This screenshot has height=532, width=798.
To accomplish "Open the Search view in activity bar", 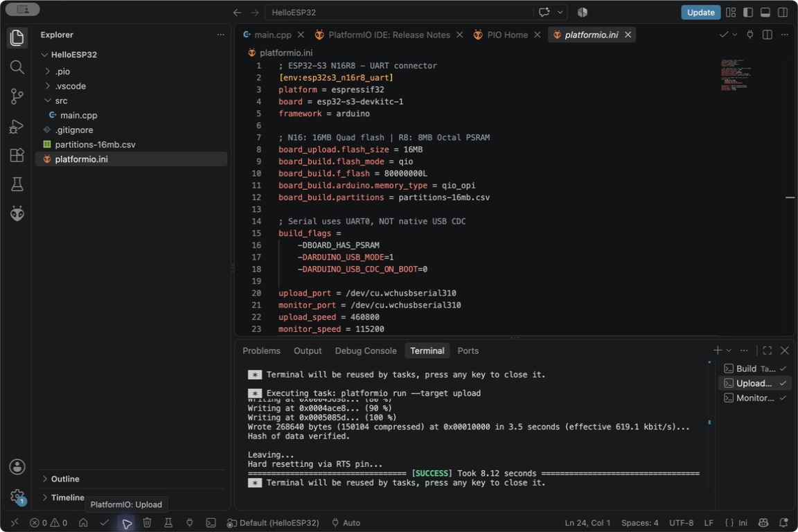I will click(x=17, y=67).
